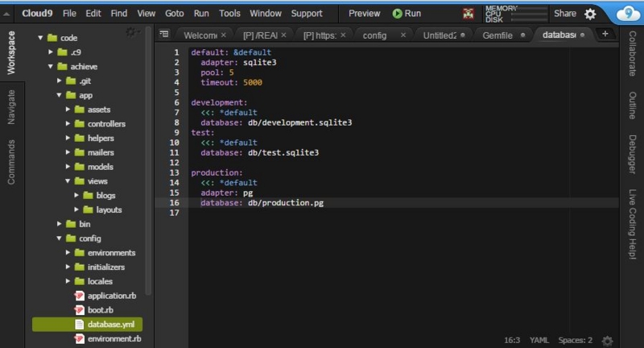Click the Preview button
This screenshot has height=348, width=644.
pyautogui.click(x=365, y=14)
